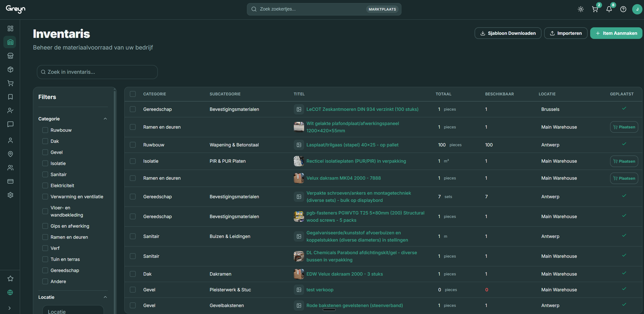Click the Item Aanmaken button
The width and height of the screenshot is (644, 314).
click(x=616, y=33)
